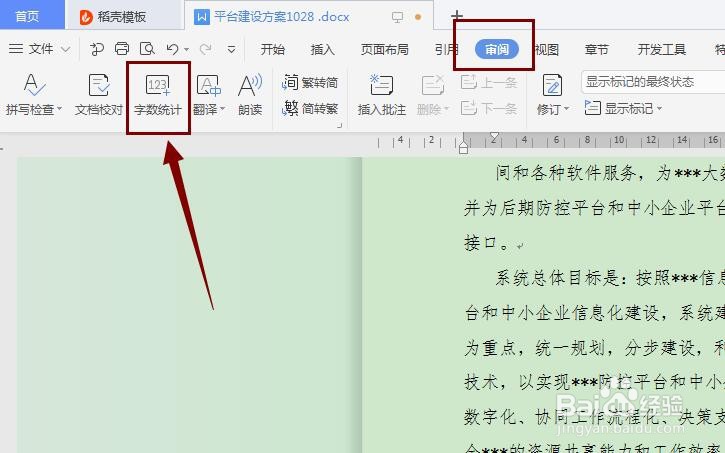This screenshot has width=725, height=453.
Task: Open print preview icon
Action: click(x=147, y=49)
